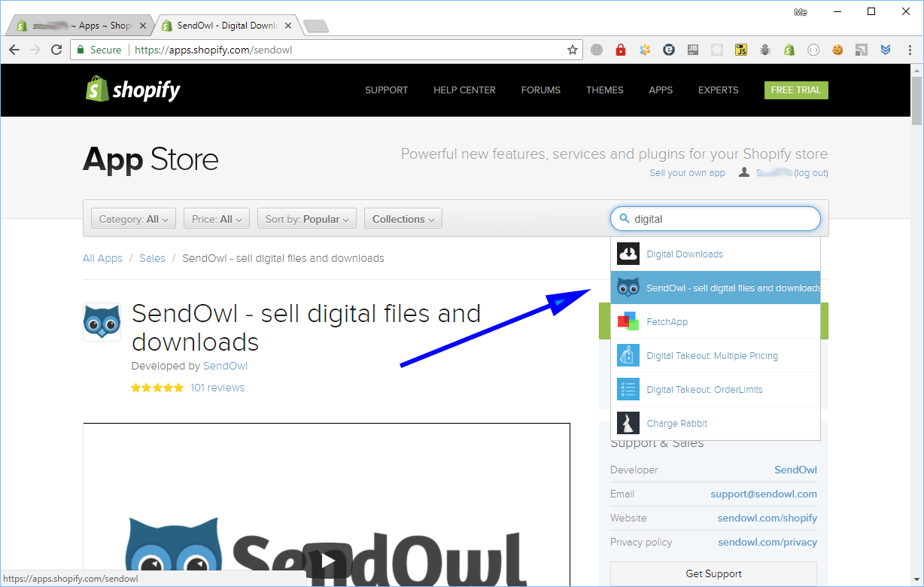This screenshot has width=924, height=587.
Task: Go to FORUMS in top navigation
Action: [541, 90]
